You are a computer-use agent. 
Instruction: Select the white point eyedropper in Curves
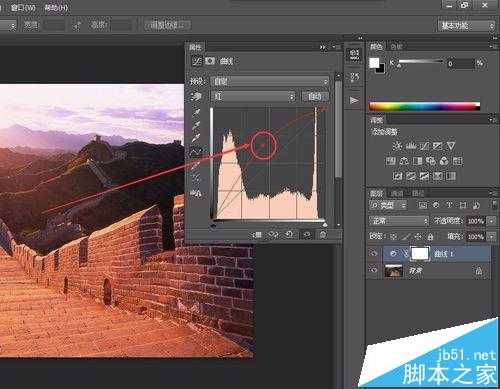(x=196, y=138)
